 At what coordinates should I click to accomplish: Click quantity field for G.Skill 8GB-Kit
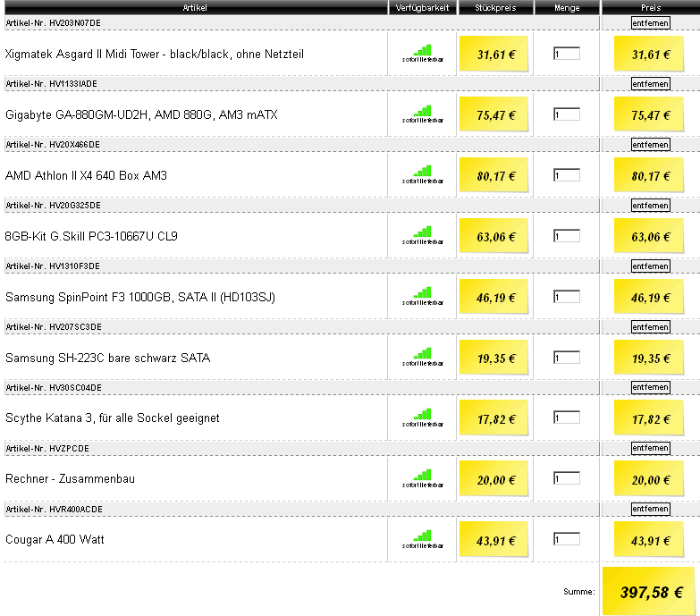click(567, 236)
